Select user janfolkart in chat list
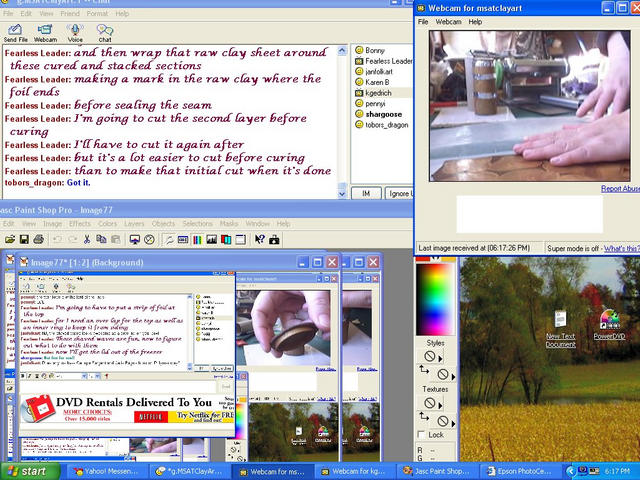This screenshot has width=640, height=480. tap(379, 71)
